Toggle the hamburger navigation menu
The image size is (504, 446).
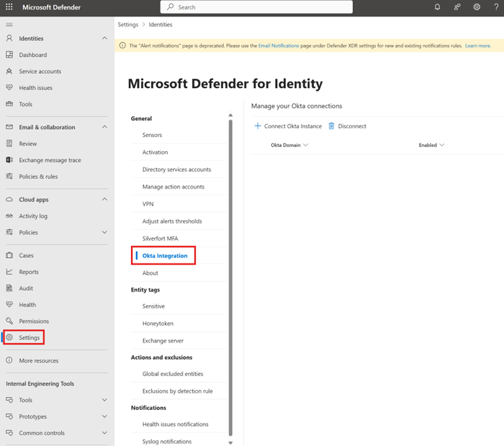9,24
